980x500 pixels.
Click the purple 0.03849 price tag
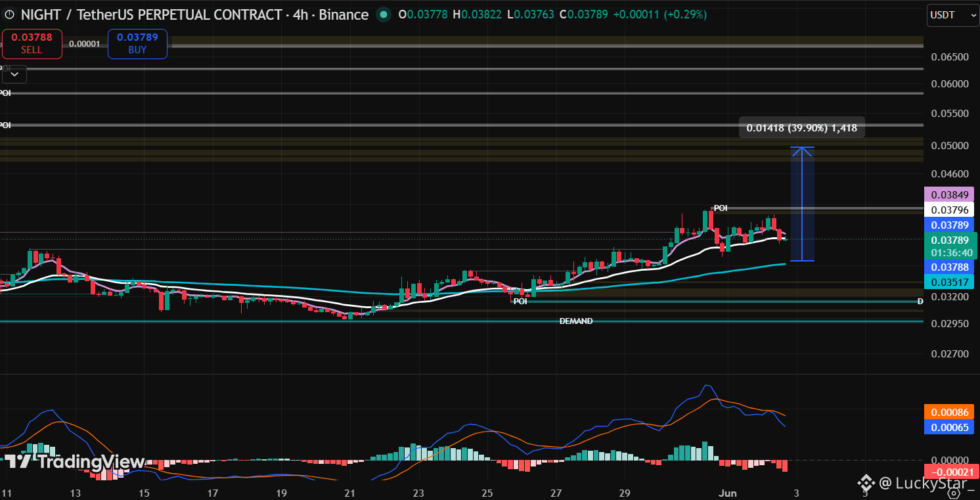click(x=950, y=194)
